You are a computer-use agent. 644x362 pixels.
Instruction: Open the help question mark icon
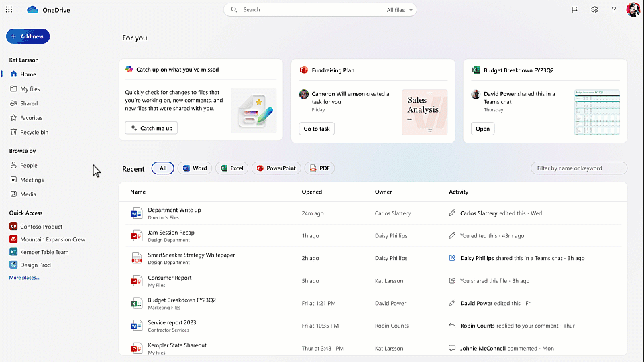614,10
